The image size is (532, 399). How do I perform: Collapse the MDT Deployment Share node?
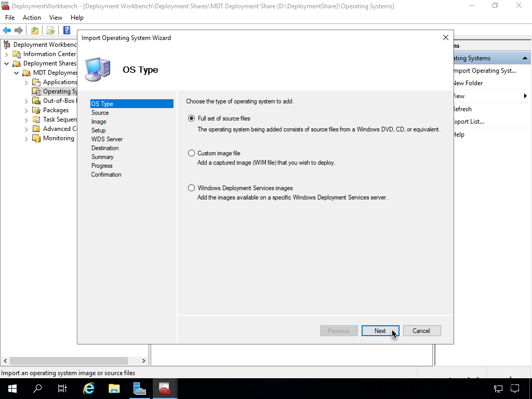(x=16, y=73)
